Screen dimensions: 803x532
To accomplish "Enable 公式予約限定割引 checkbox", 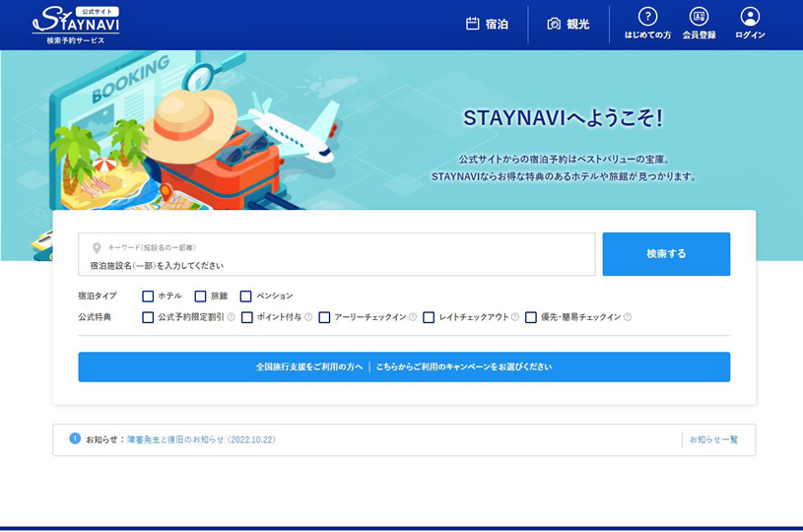I will [x=148, y=317].
